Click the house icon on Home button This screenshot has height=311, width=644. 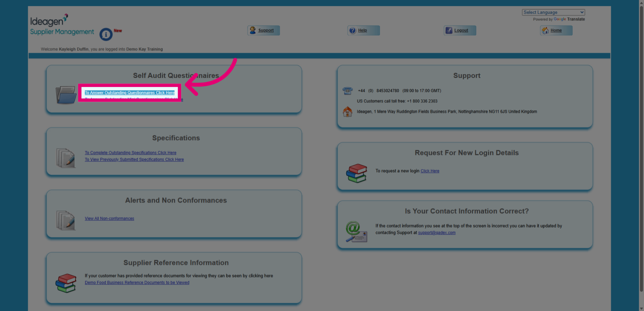tap(545, 31)
